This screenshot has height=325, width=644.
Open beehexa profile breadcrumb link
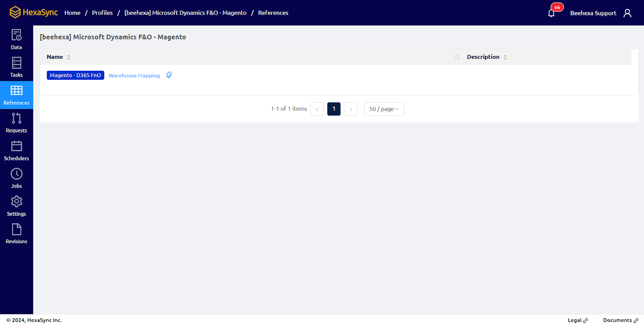click(186, 13)
